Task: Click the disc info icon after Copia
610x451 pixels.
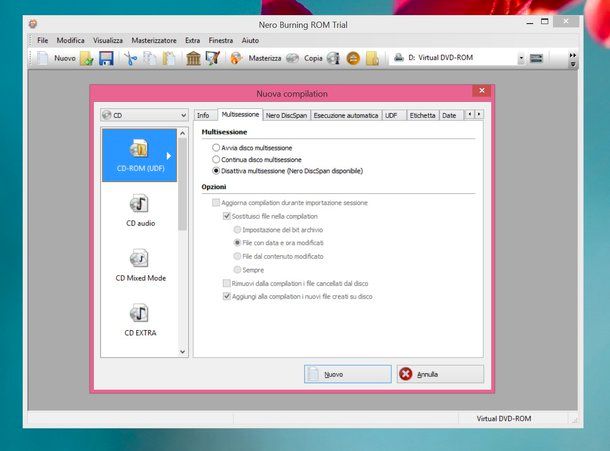Action: pos(333,58)
